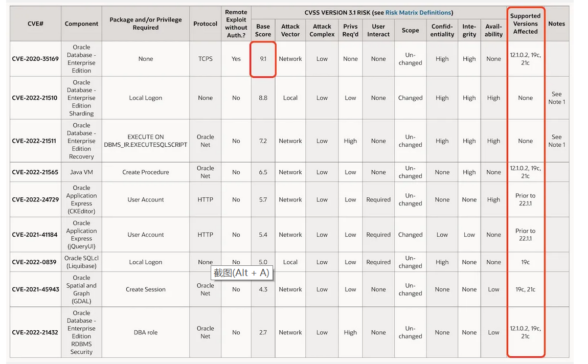Click the Base Score column header
Image resolution: width=588 pixels, height=364 pixels.
tap(263, 30)
